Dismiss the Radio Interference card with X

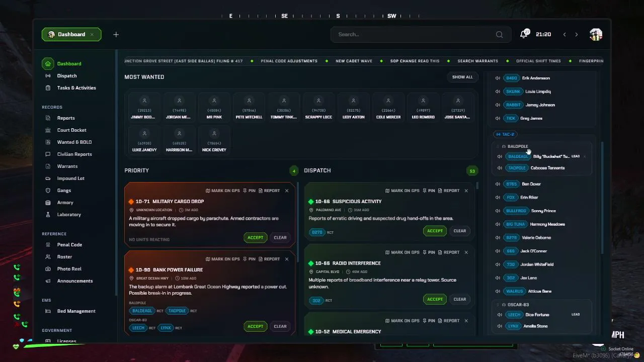pos(466,252)
